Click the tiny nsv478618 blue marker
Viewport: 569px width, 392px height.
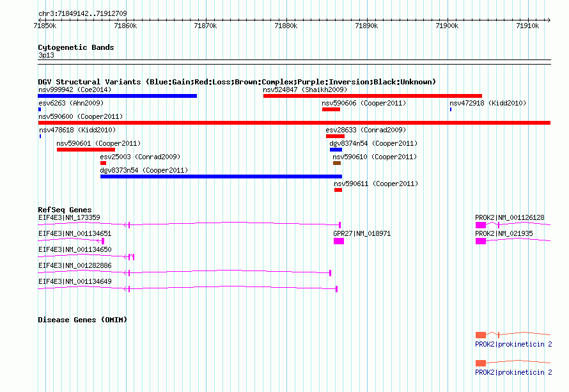point(40,136)
